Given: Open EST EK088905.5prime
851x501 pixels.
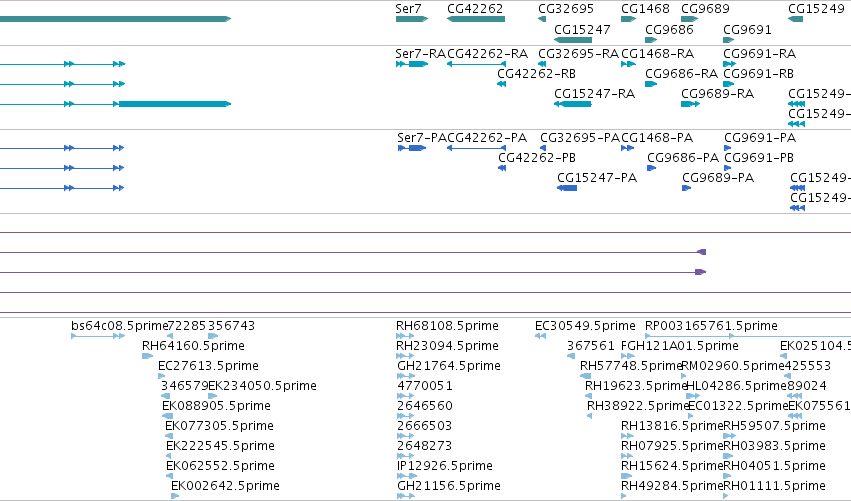Looking at the screenshot, I should 216,406.
